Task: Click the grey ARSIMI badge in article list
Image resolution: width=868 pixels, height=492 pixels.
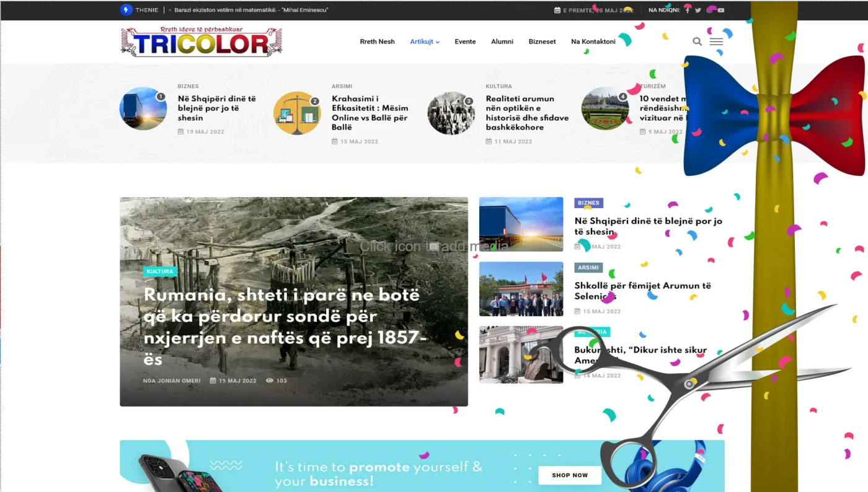Action: 588,268
